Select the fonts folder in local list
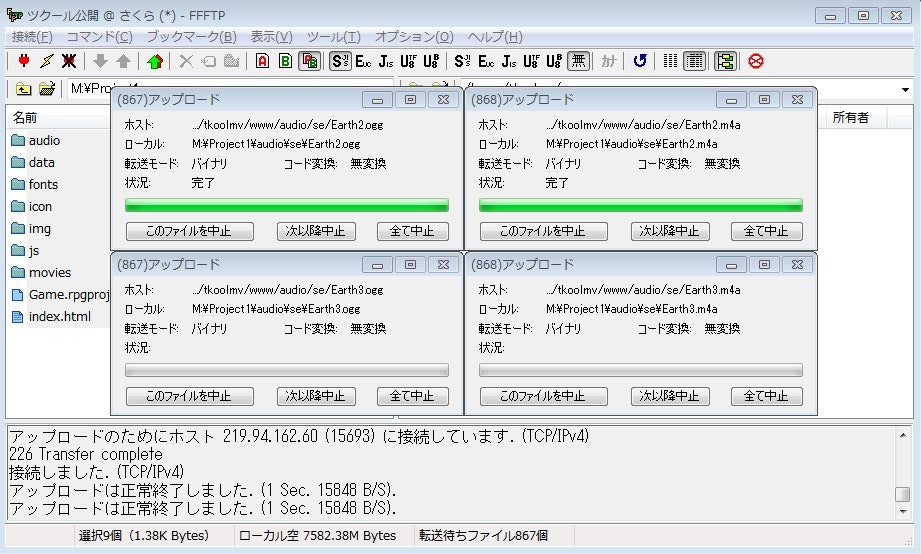The width and height of the screenshot is (921, 554). 35,184
